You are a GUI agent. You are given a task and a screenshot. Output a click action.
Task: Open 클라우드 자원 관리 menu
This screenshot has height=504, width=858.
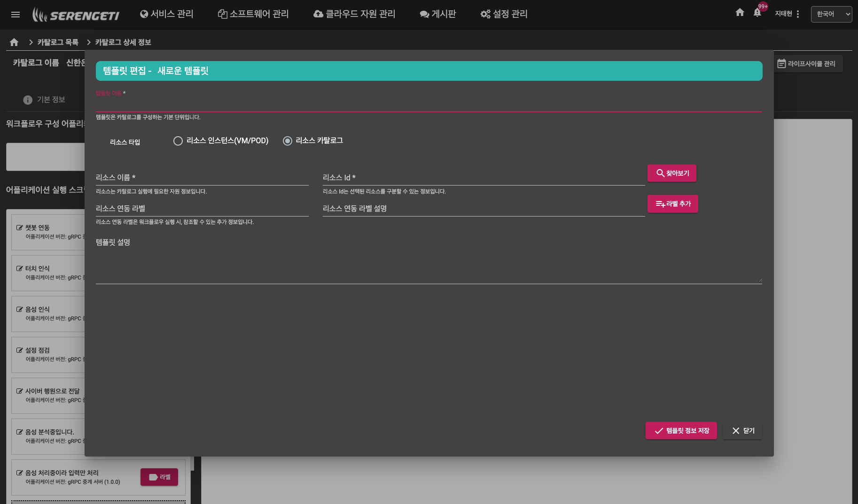[x=354, y=14]
